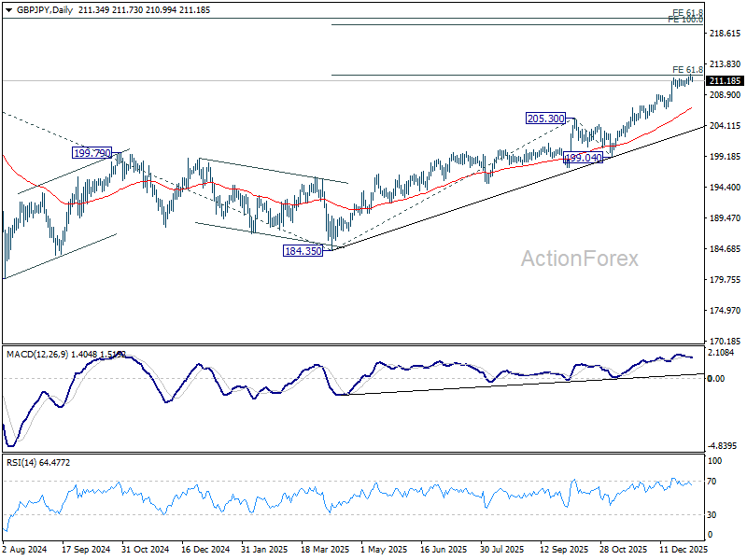Select the 18 Mar 2025 date marker
Screen dimensions: 747x560
pyautogui.click(x=325, y=551)
